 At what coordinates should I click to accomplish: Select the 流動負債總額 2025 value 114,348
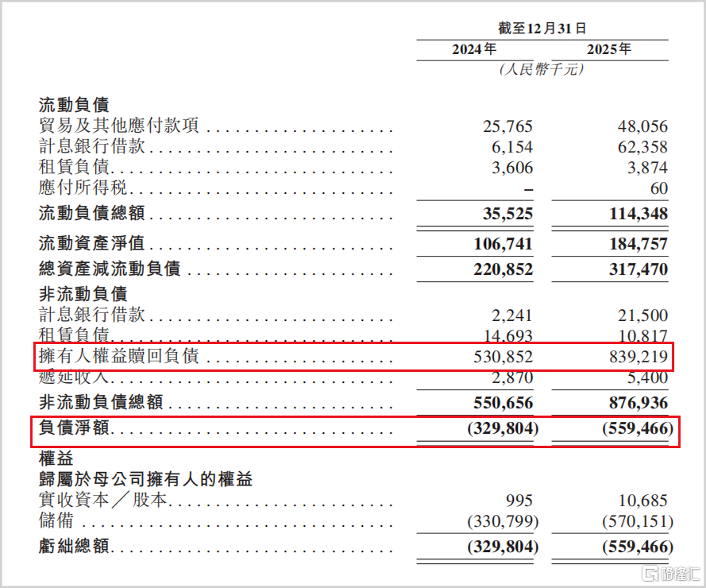tap(638, 213)
